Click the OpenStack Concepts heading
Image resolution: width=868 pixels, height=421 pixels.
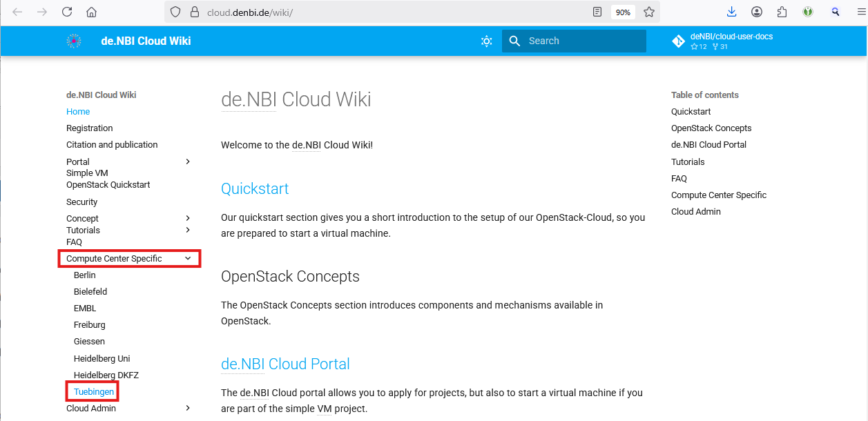coord(290,277)
